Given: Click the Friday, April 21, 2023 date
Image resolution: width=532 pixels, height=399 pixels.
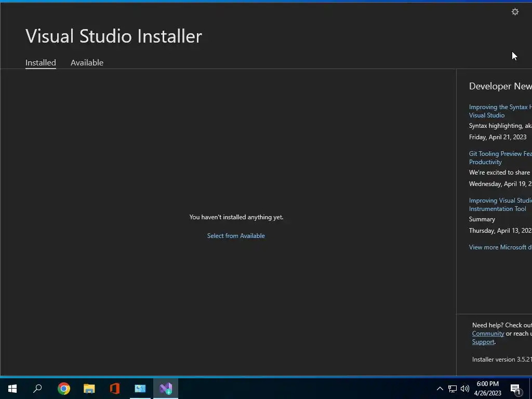Looking at the screenshot, I should [498, 137].
